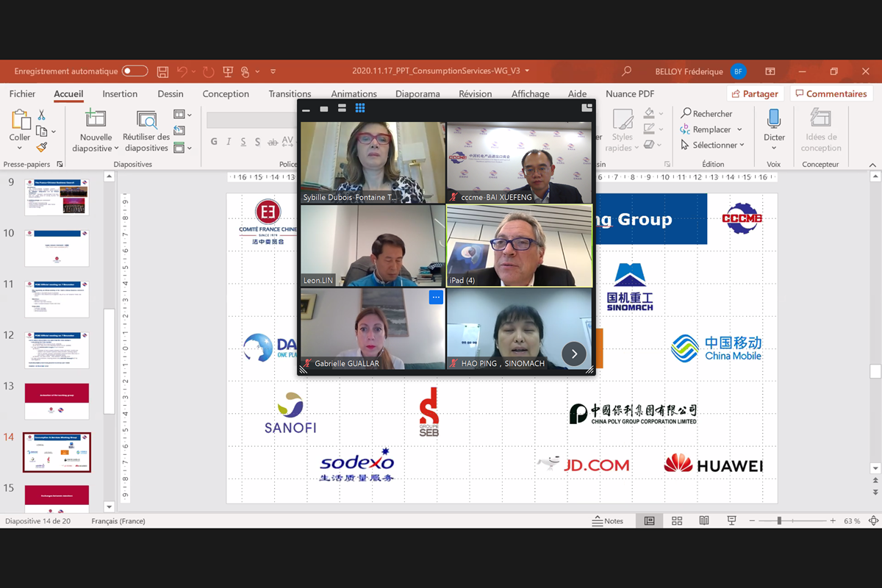Show next page of video participants
Viewport: 882px width, 588px height.
click(574, 354)
